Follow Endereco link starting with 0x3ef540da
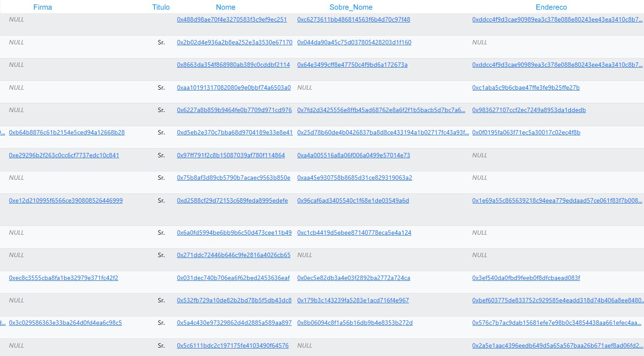This screenshot has height=356, width=644. pos(526,278)
